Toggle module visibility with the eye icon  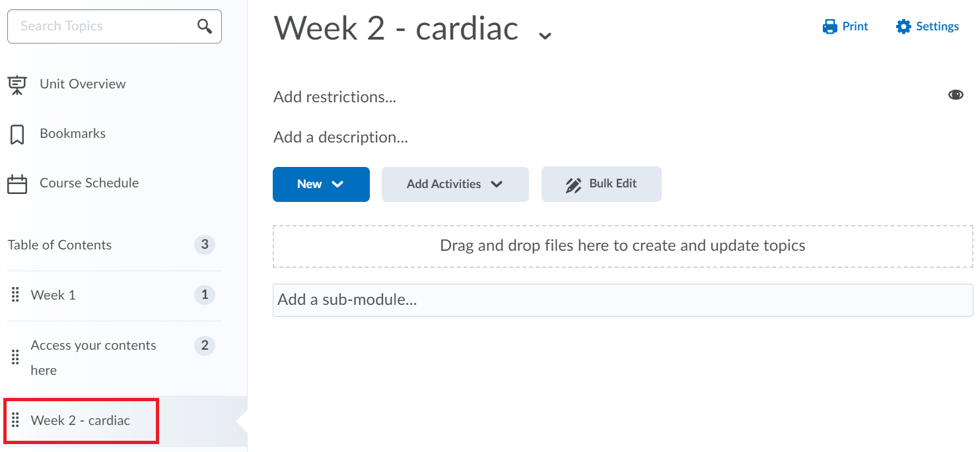click(956, 95)
